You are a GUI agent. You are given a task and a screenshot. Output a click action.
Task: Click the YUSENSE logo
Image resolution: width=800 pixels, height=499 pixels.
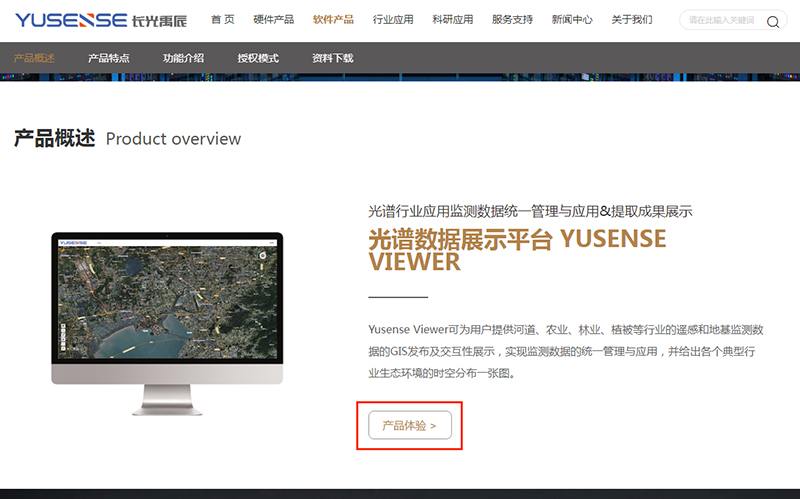[101, 20]
